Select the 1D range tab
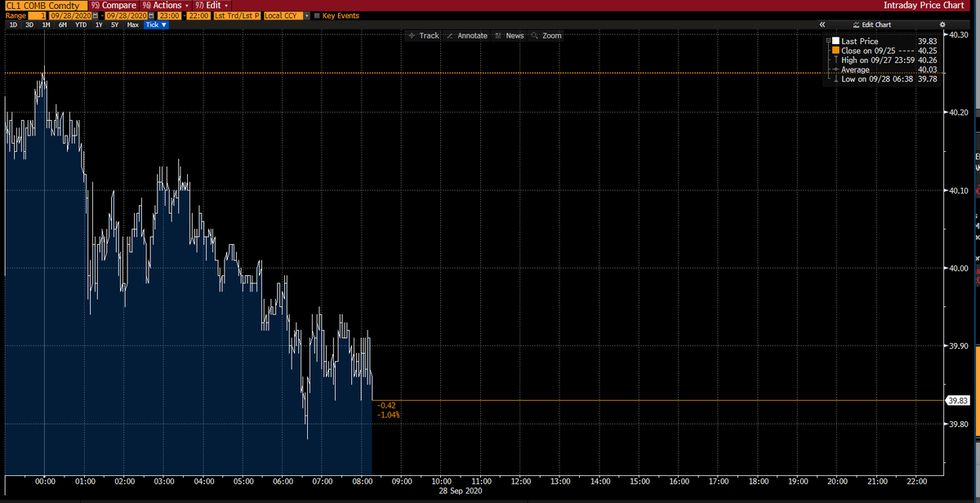This screenshot has width=980, height=503. click(12, 24)
